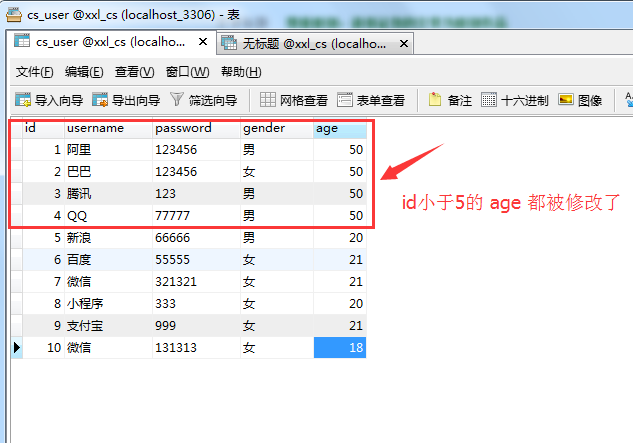Select the password cell 333
Image resolution: width=633 pixels, height=443 pixels.
pos(197,303)
